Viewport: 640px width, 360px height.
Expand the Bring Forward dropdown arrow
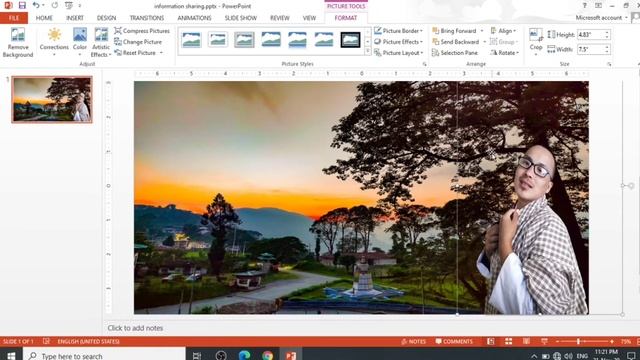(x=482, y=31)
